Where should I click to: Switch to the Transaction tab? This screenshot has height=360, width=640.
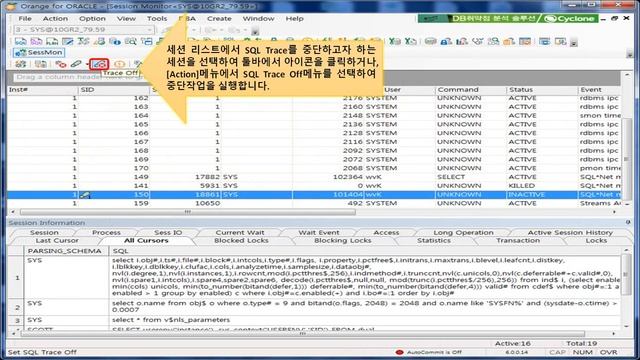pos(518,240)
